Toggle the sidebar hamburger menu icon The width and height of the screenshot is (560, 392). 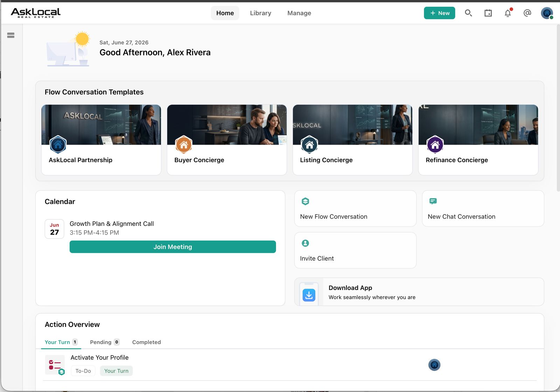point(11,35)
